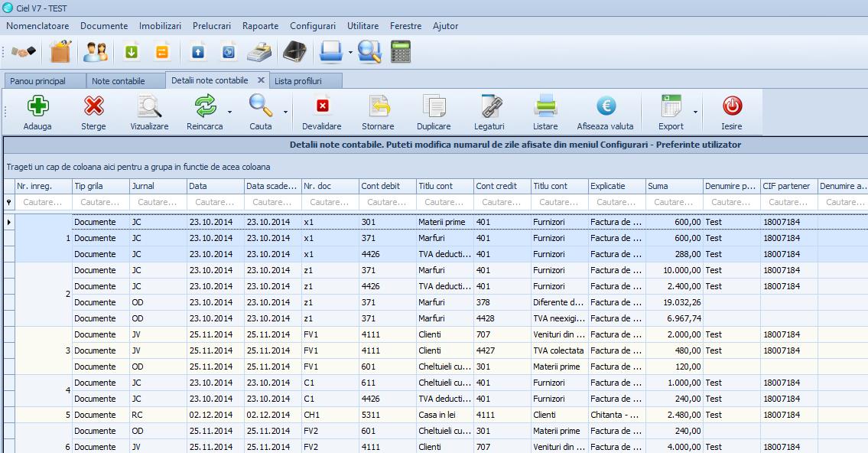The image size is (868, 453).
Task: Open the magnifier search tray icon
Action: tap(369, 52)
